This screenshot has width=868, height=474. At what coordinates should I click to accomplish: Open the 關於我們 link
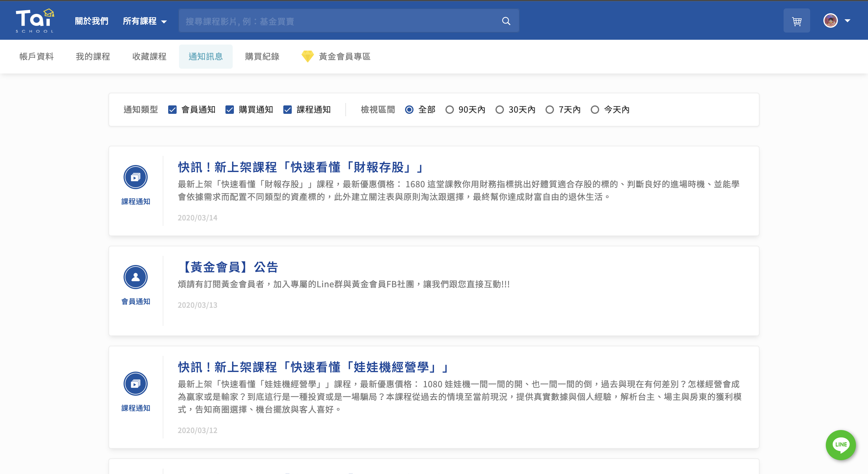(91, 21)
